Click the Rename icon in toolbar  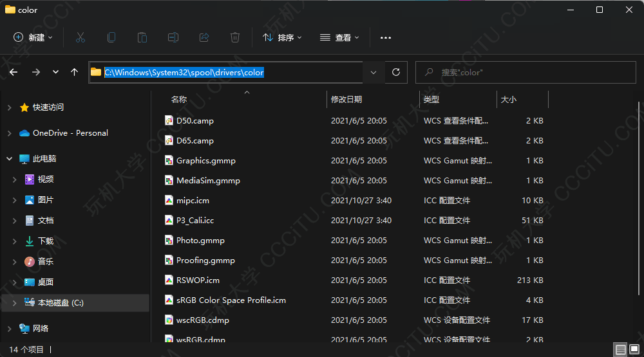(173, 38)
